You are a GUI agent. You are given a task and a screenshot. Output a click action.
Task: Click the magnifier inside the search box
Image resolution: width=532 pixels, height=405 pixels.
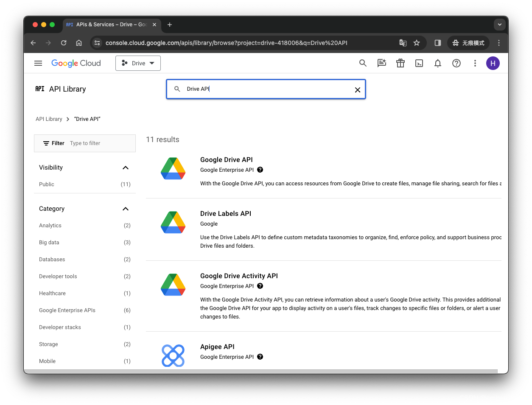click(177, 89)
